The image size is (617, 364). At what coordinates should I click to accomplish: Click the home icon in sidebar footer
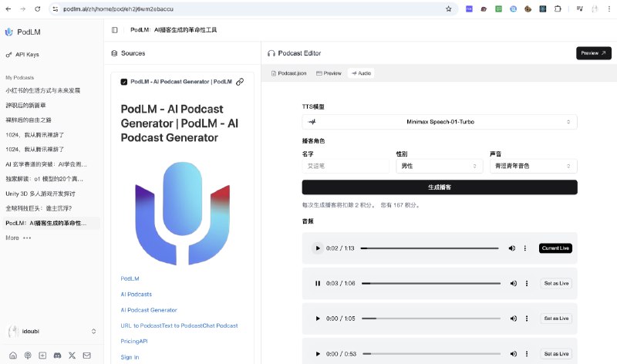[13, 356]
